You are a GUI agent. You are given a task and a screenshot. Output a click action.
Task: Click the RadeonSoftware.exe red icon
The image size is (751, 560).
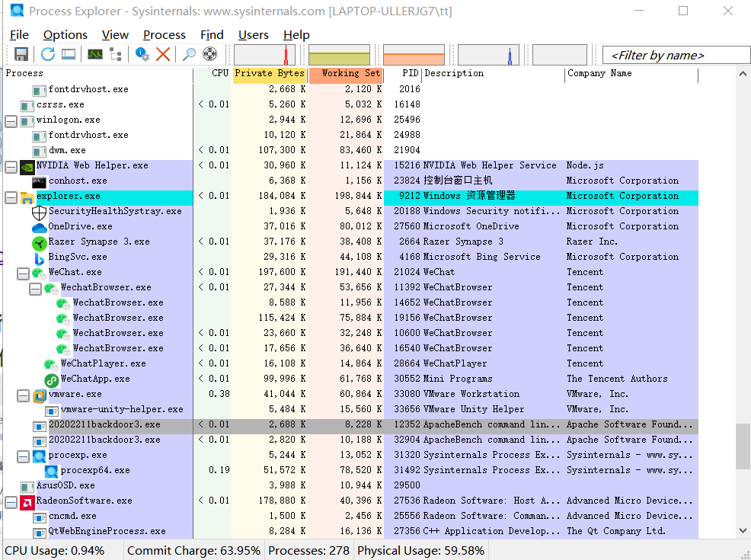27,502
